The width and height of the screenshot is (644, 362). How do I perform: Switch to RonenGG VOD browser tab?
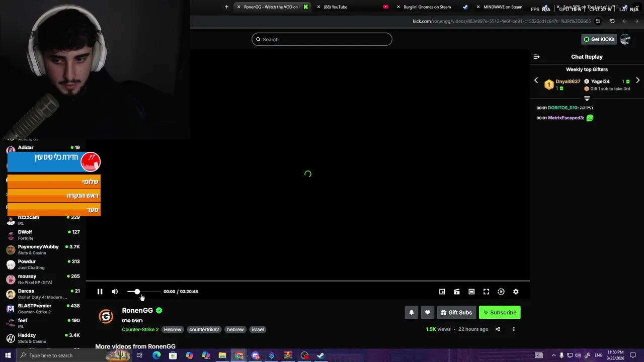click(x=273, y=7)
